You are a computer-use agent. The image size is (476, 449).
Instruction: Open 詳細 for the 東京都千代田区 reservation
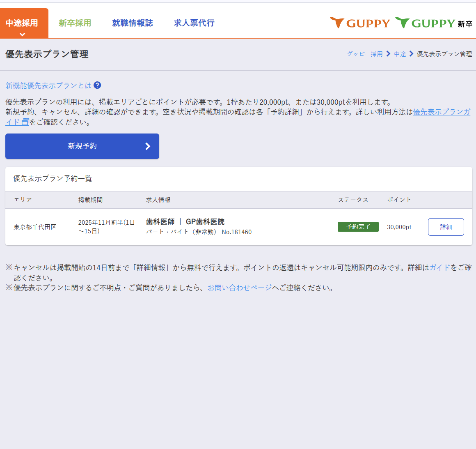click(446, 227)
